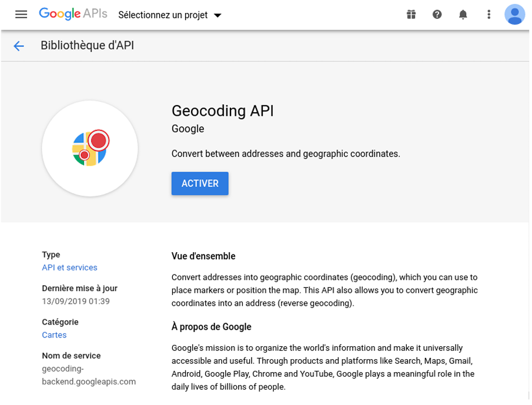Click the user account avatar
This screenshot has width=532, height=405.
tap(514, 15)
